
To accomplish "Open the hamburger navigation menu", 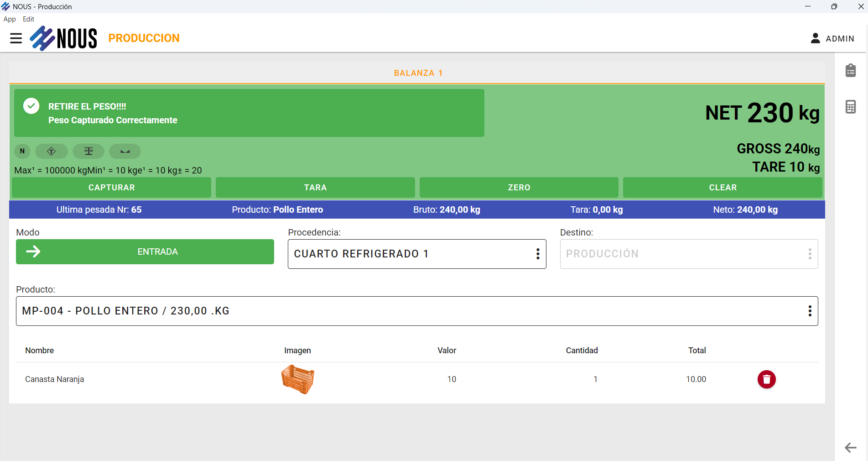I will pyautogui.click(x=16, y=38).
